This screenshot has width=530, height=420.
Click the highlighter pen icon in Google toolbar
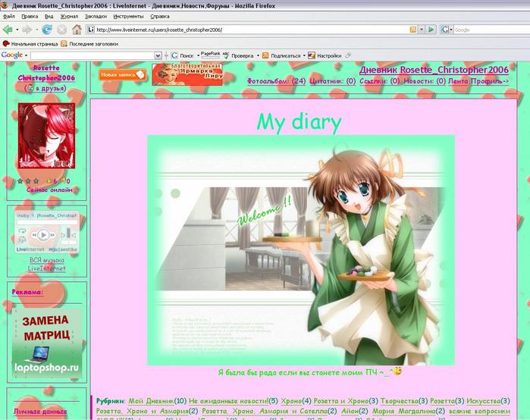(x=348, y=55)
